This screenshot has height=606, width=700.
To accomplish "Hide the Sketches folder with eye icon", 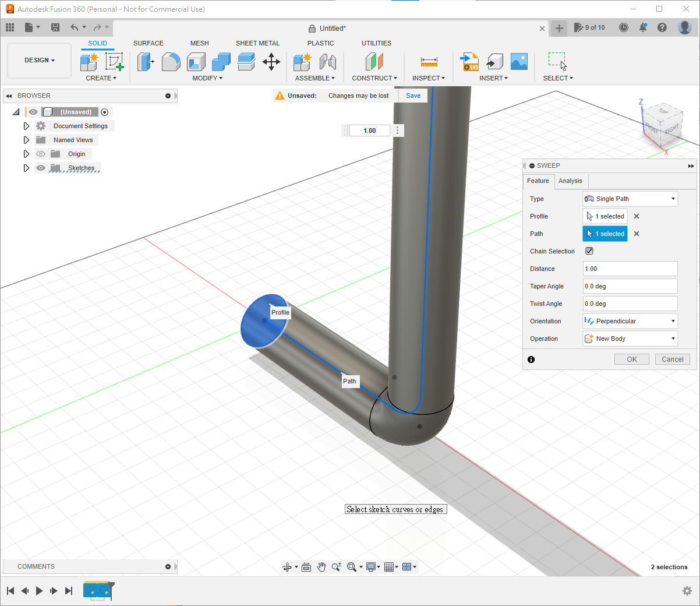I will click(41, 168).
